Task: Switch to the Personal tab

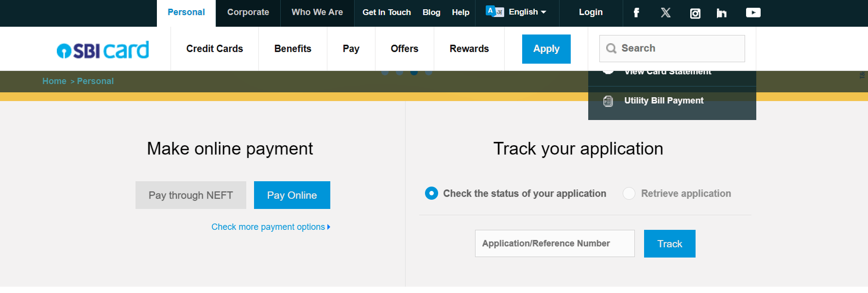Action: (x=186, y=13)
